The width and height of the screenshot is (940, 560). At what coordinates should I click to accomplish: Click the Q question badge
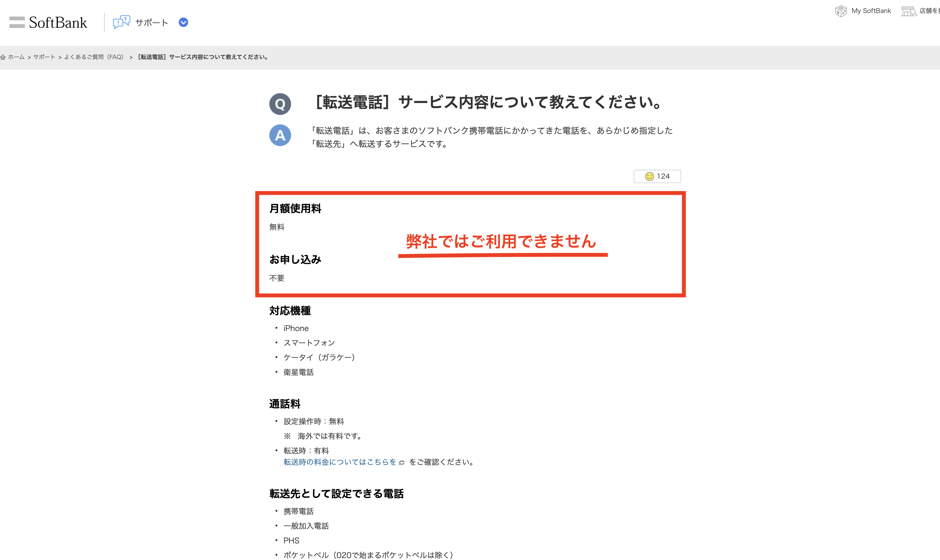click(x=280, y=104)
